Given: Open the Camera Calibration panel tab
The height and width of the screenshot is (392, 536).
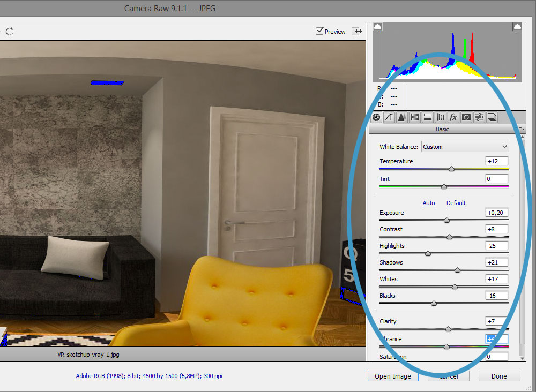Looking at the screenshot, I should pos(466,117).
